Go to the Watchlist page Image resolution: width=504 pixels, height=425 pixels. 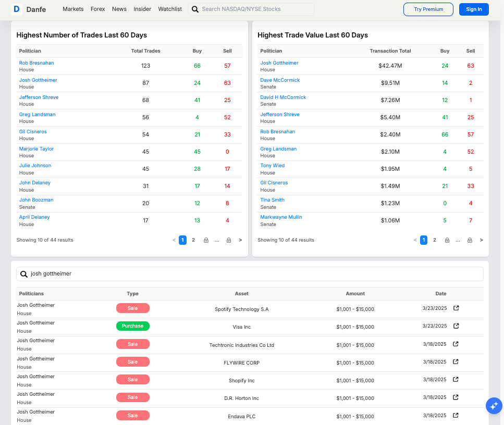click(x=170, y=9)
